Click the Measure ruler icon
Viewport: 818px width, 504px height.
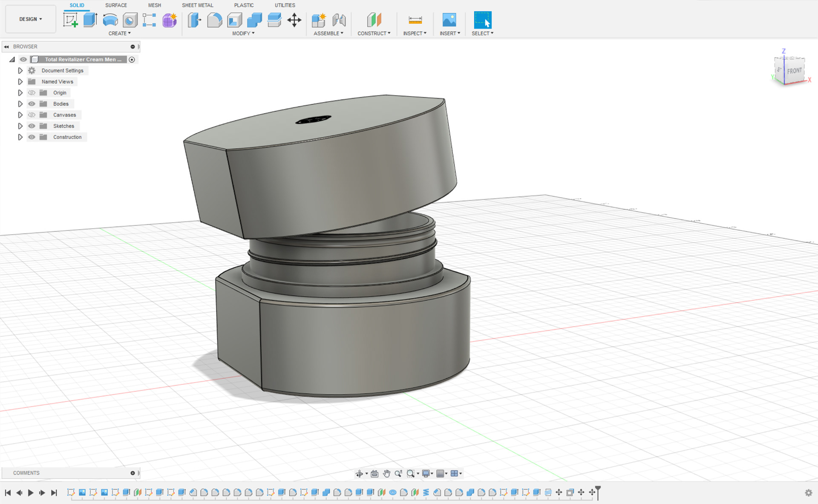415,20
